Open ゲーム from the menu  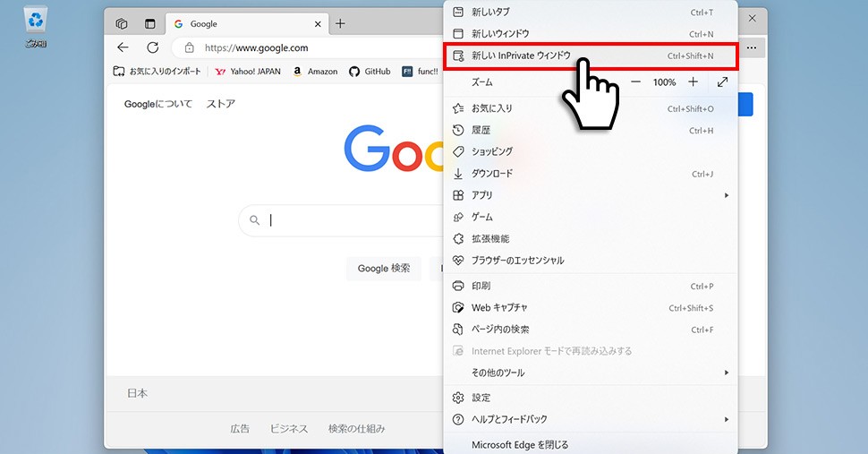(x=591, y=217)
